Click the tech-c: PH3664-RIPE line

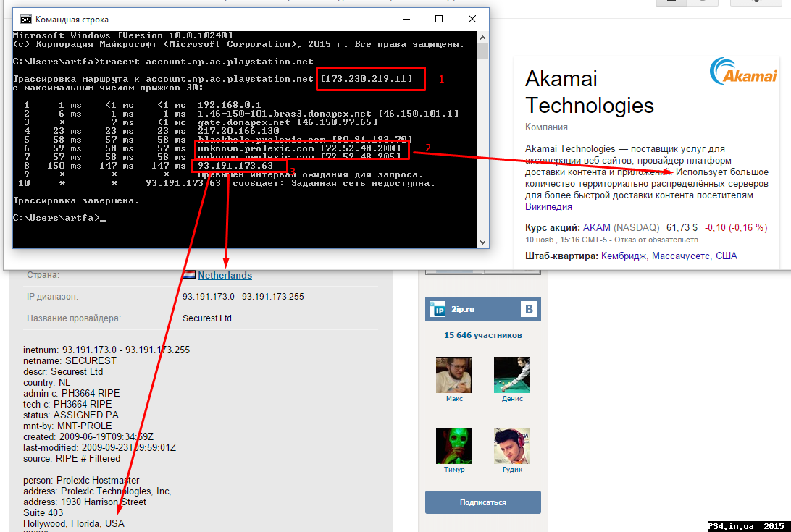pyautogui.click(x=67, y=405)
